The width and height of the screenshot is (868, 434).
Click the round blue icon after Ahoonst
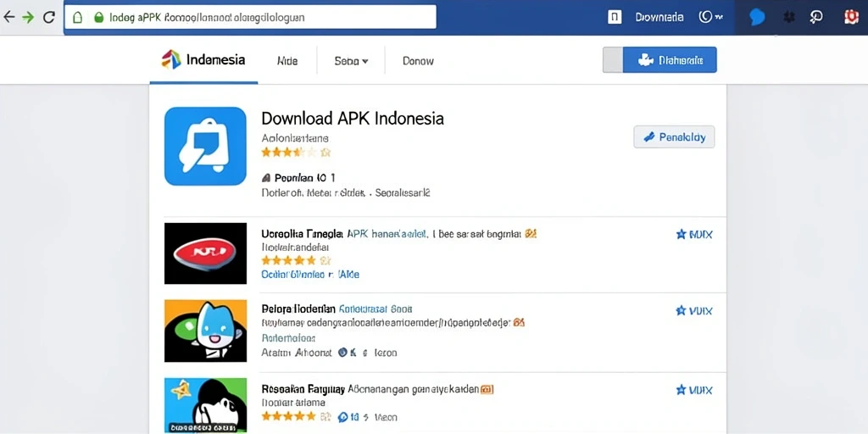click(342, 352)
